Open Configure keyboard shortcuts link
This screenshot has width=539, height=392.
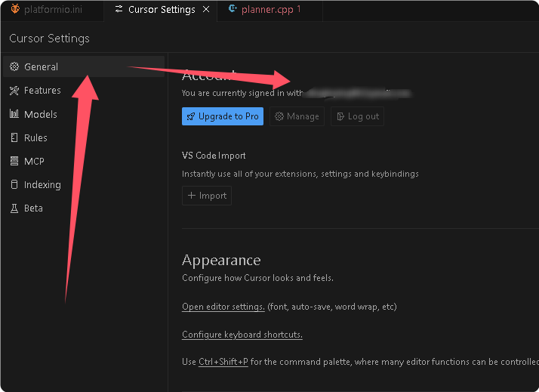[242, 335]
